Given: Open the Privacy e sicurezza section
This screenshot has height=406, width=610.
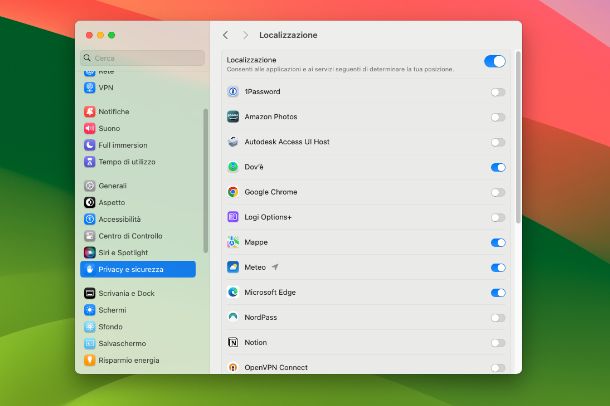Looking at the screenshot, I should 138,269.
